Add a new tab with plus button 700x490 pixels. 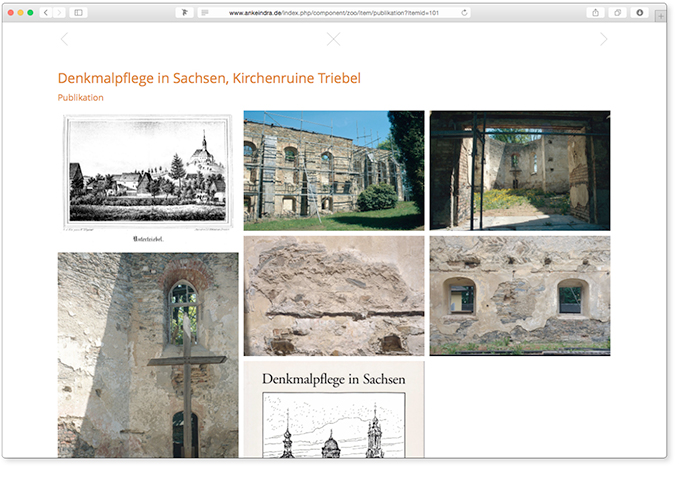(x=660, y=17)
